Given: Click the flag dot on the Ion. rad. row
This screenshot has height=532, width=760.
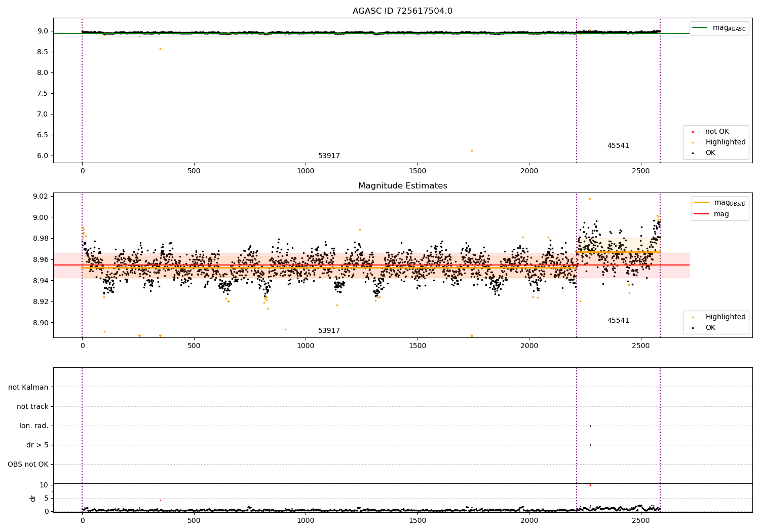Looking at the screenshot, I should tap(590, 426).
